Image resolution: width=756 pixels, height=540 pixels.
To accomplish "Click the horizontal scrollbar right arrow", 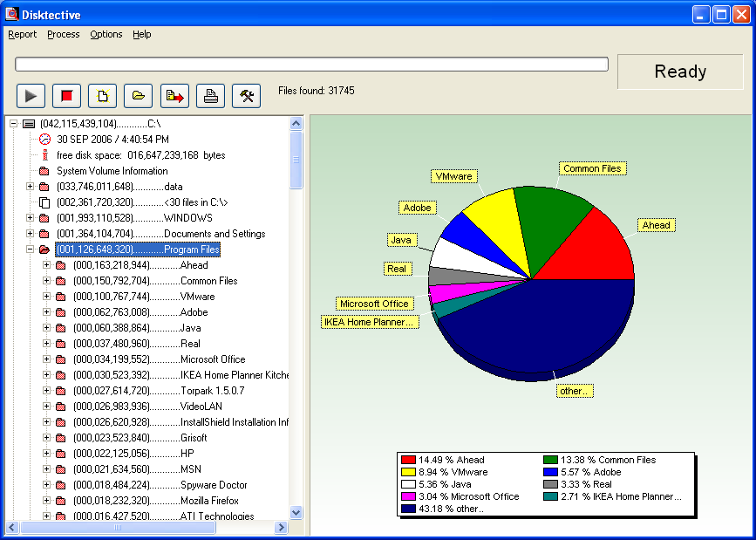I will [281, 528].
